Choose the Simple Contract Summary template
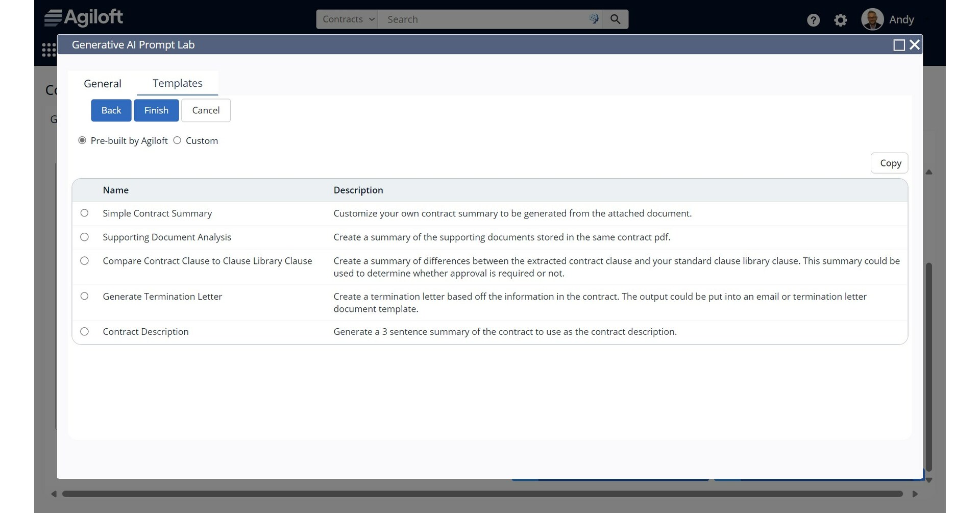The width and height of the screenshot is (980, 513). [x=85, y=213]
